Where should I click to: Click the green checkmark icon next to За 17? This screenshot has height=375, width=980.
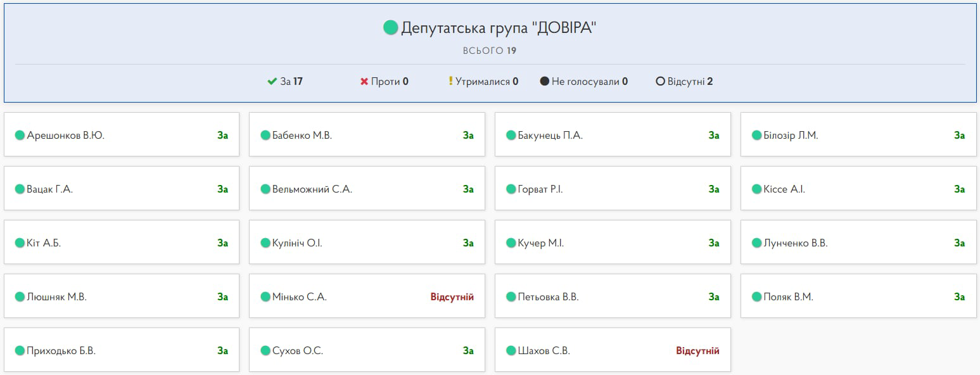click(272, 81)
